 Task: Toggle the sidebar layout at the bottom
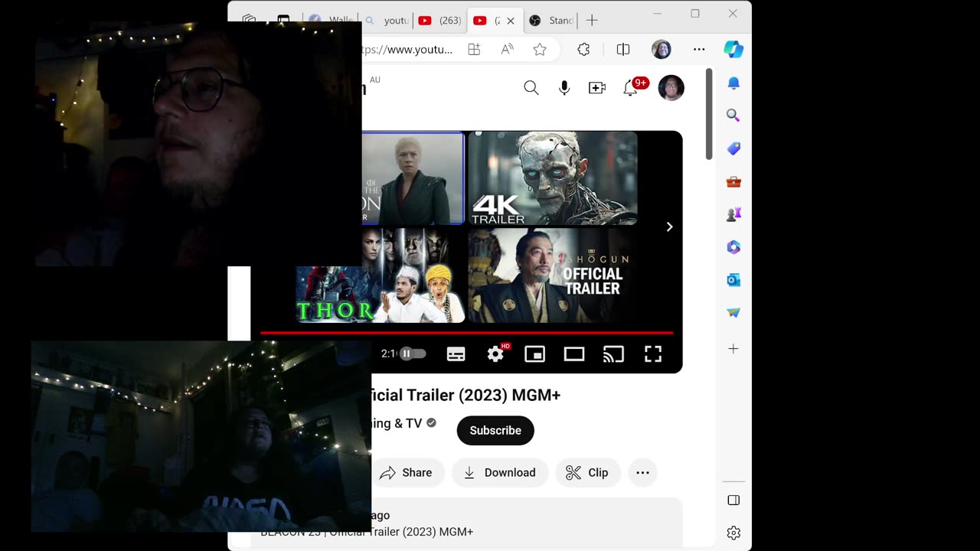click(733, 500)
